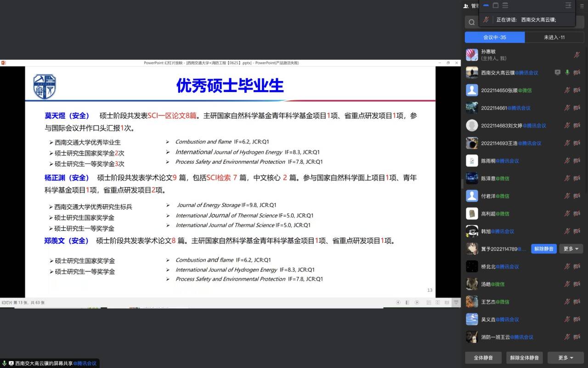Screen dimensions: 588x368
Task: Toggle 孙惠敏's muted microphone icon
Action: [577, 55]
